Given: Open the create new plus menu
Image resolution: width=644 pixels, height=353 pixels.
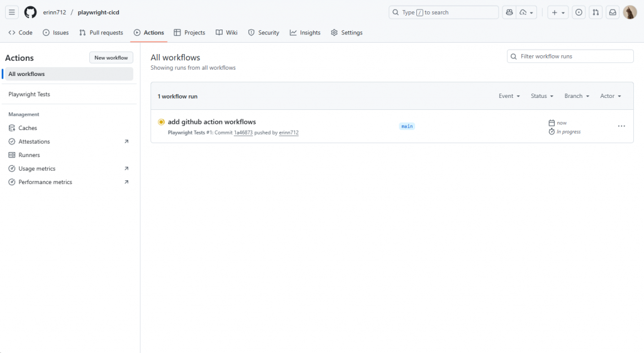Looking at the screenshot, I should [x=558, y=13].
